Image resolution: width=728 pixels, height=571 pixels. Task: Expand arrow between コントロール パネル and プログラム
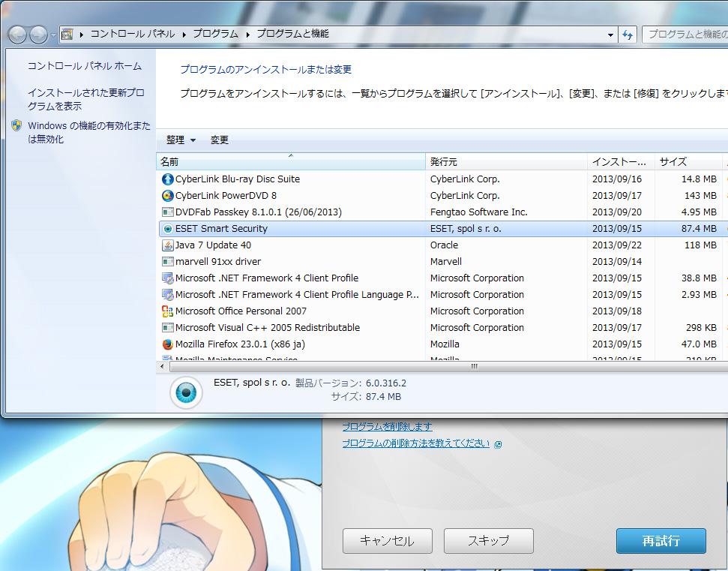coord(184,35)
